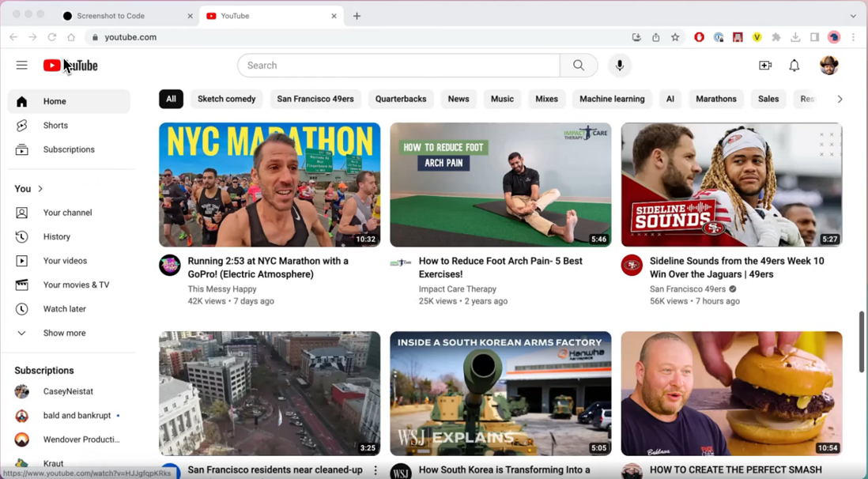Select the San Francisco 49ers chip
The width and height of the screenshot is (868, 479).
point(315,99)
